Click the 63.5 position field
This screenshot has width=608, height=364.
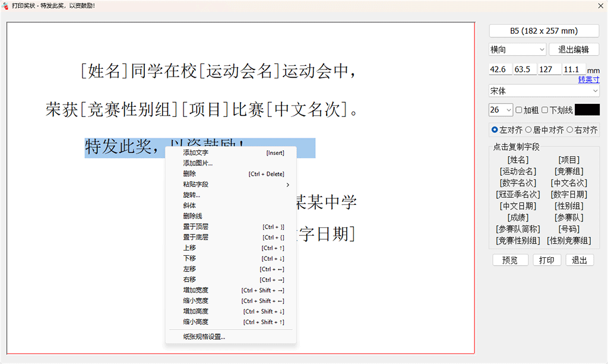click(x=525, y=69)
